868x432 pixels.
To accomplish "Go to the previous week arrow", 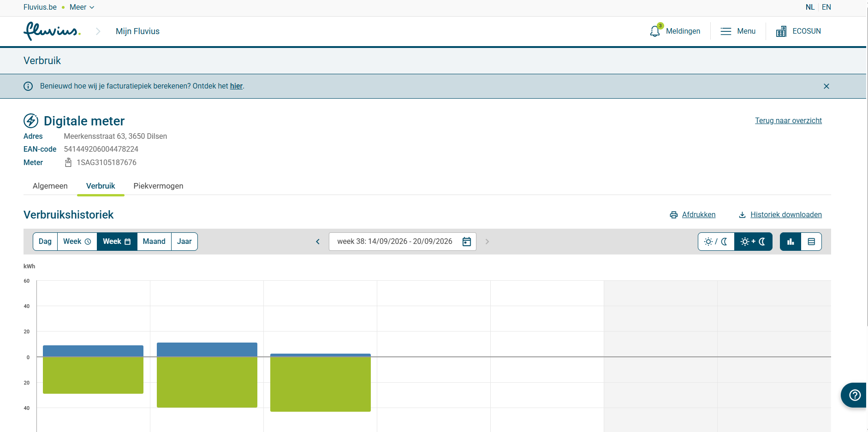I will click(x=318, y=242).
